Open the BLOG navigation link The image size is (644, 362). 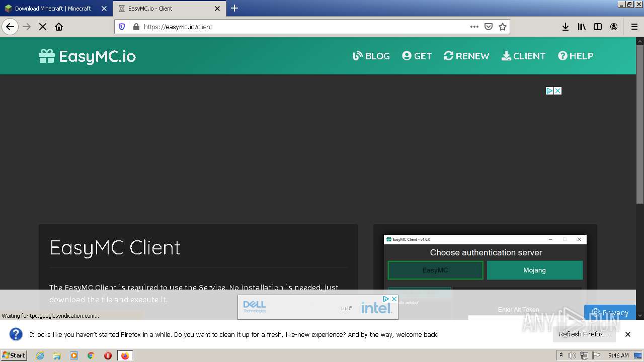click(x=371, y=56)
